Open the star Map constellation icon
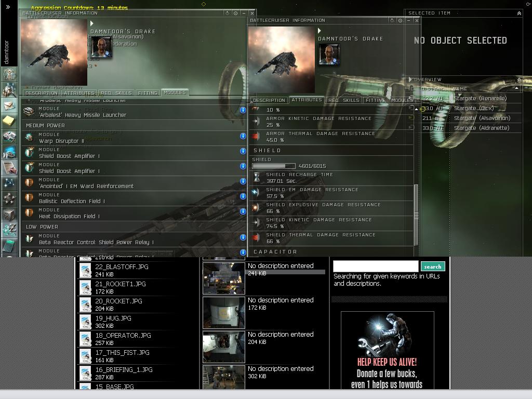Screen dimensions: 532x399 9,183
